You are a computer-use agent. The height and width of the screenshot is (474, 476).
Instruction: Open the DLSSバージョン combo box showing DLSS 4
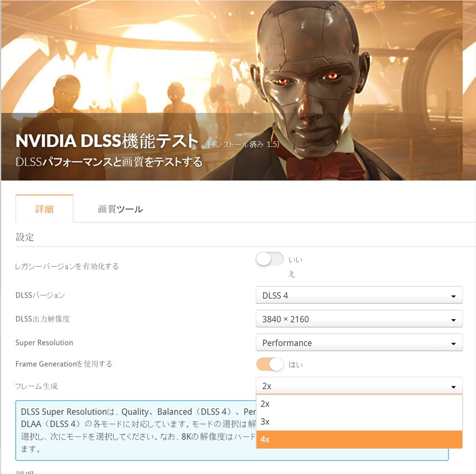click(x=359, y=295)
